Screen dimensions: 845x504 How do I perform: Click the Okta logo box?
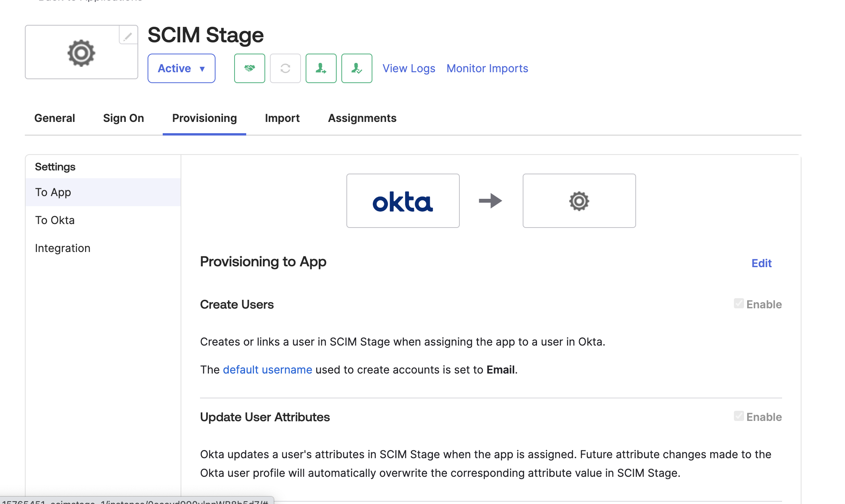[403, 201]
